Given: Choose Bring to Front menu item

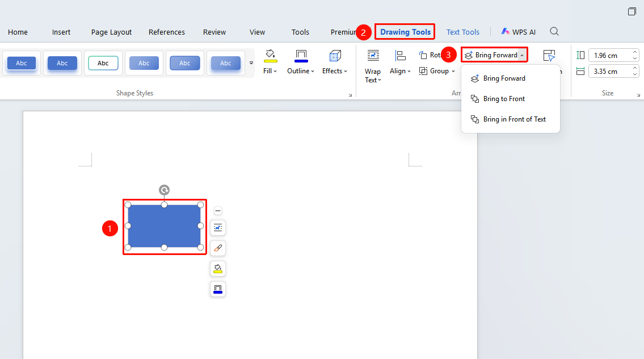Looking at the screenshot, I should [511, 99].
